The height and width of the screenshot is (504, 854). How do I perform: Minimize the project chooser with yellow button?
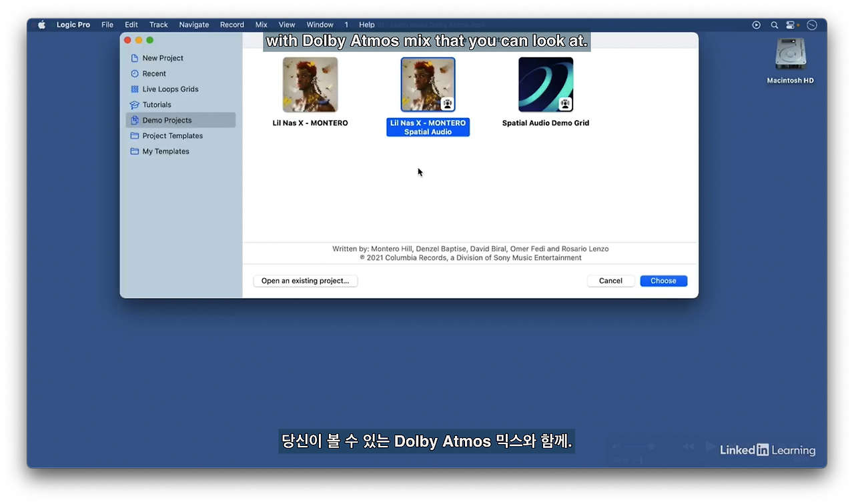tap(139, 40)
